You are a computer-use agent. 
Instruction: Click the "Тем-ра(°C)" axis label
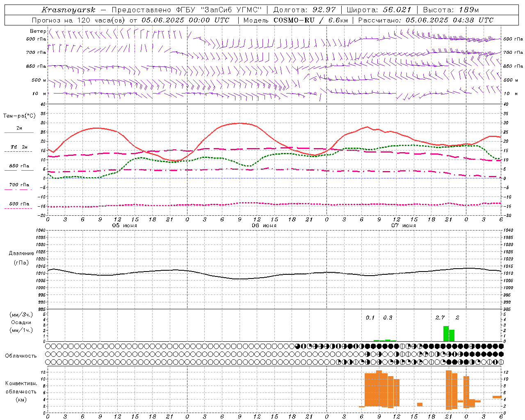pyautogui.click(x=19, y=116)
